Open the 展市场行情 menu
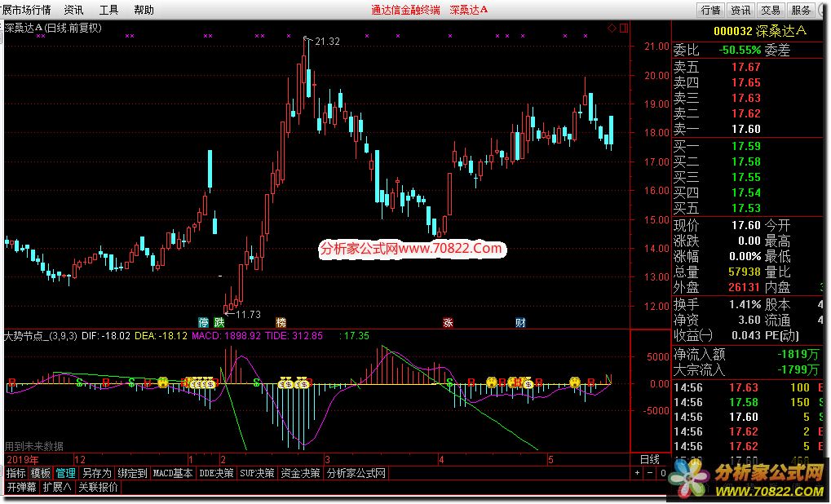The image size is (831, 504). coord(25,10)
